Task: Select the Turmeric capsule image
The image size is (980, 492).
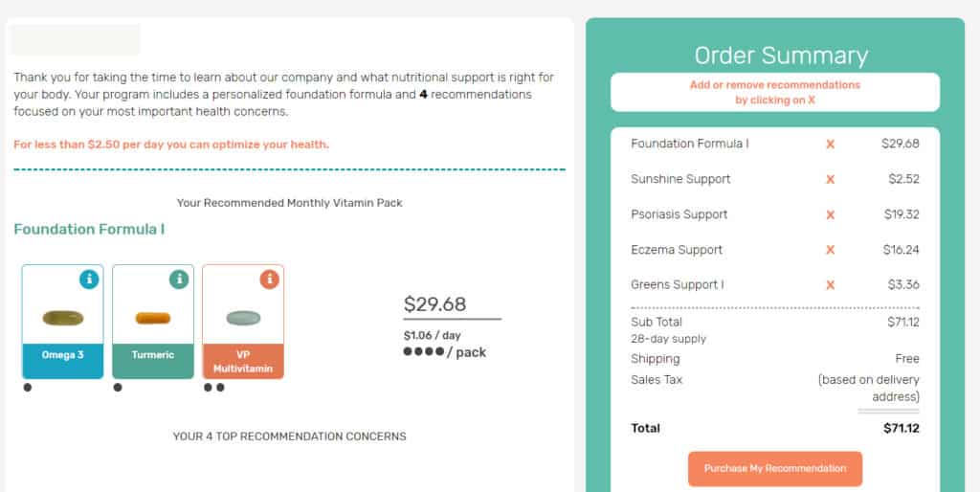Action: [x=152, y=318]
